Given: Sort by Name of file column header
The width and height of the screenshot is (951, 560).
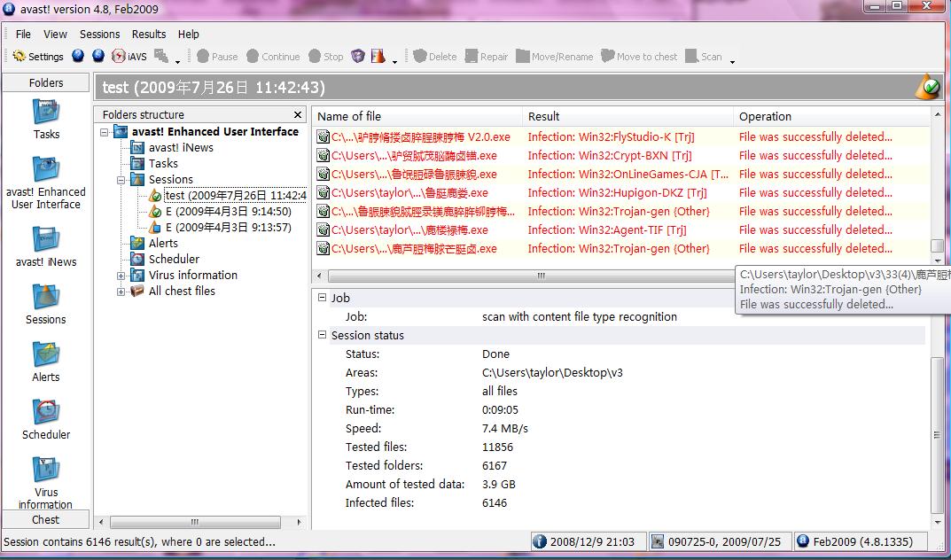Looking at the screenshot, I should point(417,116).
